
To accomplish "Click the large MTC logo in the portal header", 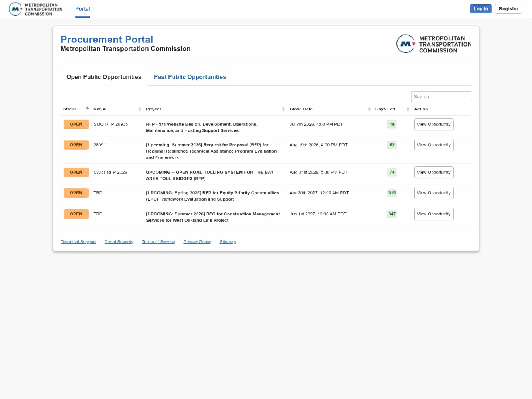I will 434,44.
